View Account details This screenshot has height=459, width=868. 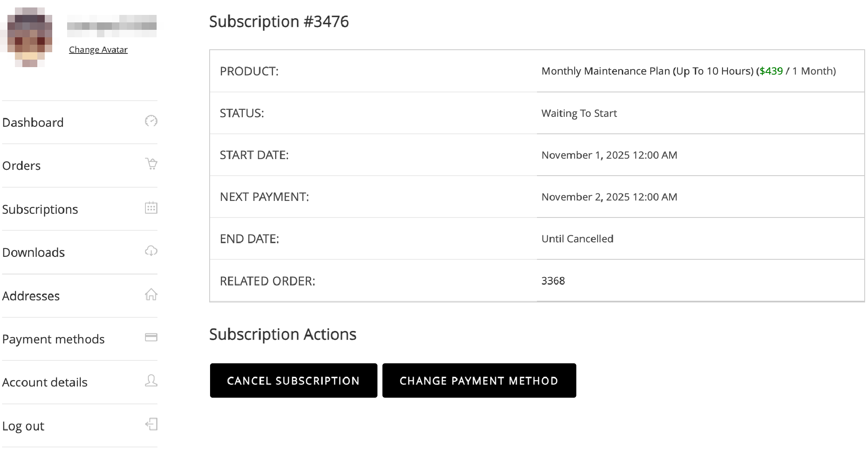tap(45, 382)
